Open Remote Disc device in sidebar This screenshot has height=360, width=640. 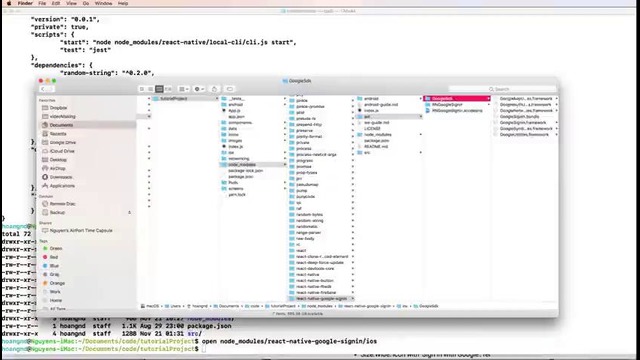click(59, 204)
